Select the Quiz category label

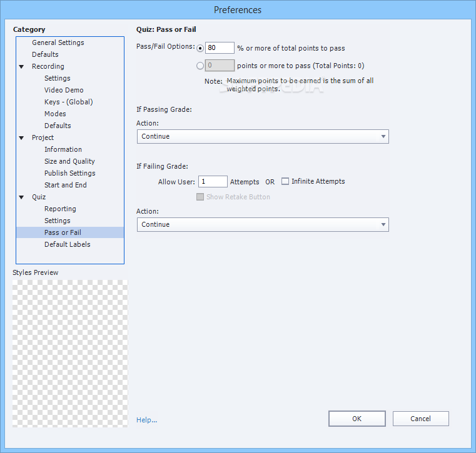[39, 197]
